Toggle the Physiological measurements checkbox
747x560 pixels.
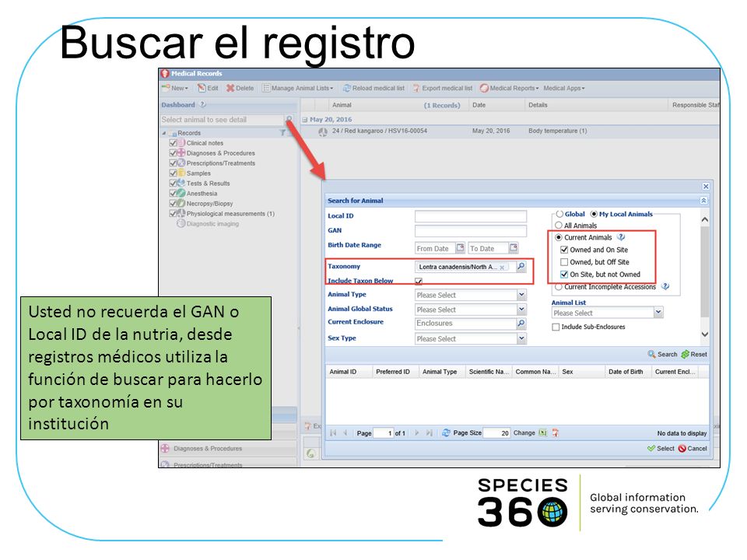pyautogui.click(x=174, y=214)
